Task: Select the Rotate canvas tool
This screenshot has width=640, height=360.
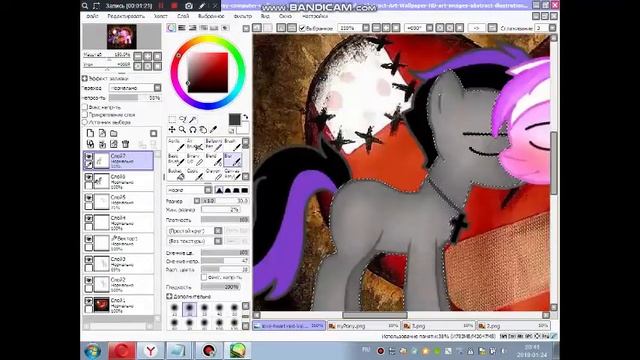Action: tap(193, 130)
